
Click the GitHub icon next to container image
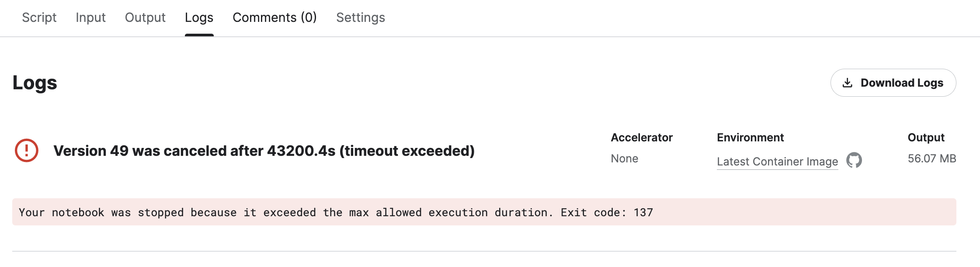[854, 160]
